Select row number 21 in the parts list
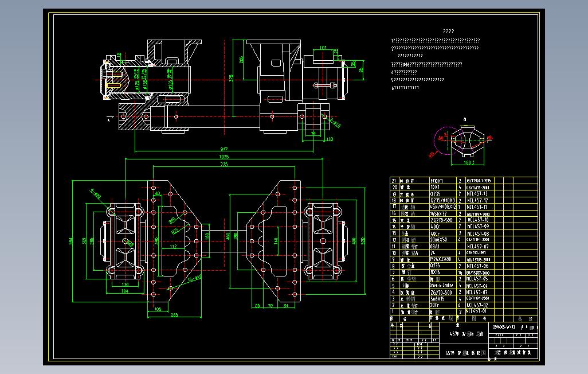 coord(394,181)
